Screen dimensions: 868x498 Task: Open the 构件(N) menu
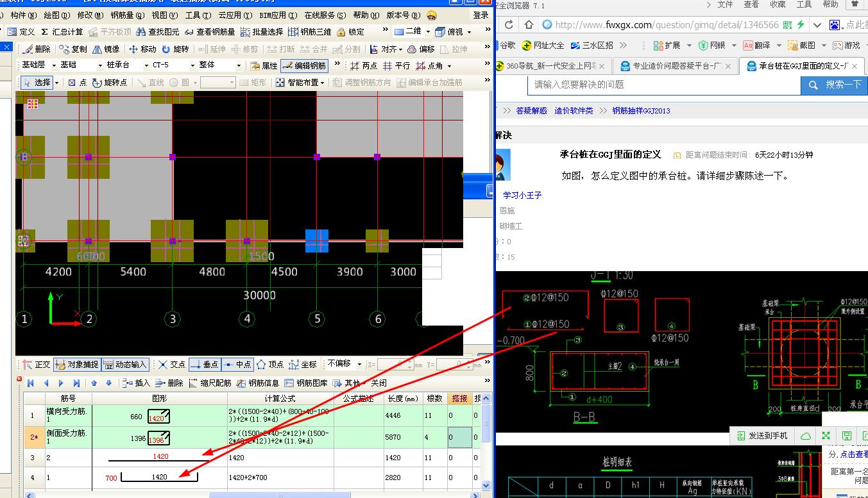click(x=23, y=15)
